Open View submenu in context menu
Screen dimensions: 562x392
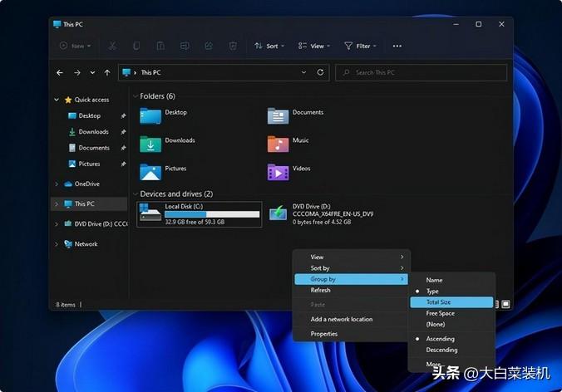pyautogui.click(x=351, y=257)
